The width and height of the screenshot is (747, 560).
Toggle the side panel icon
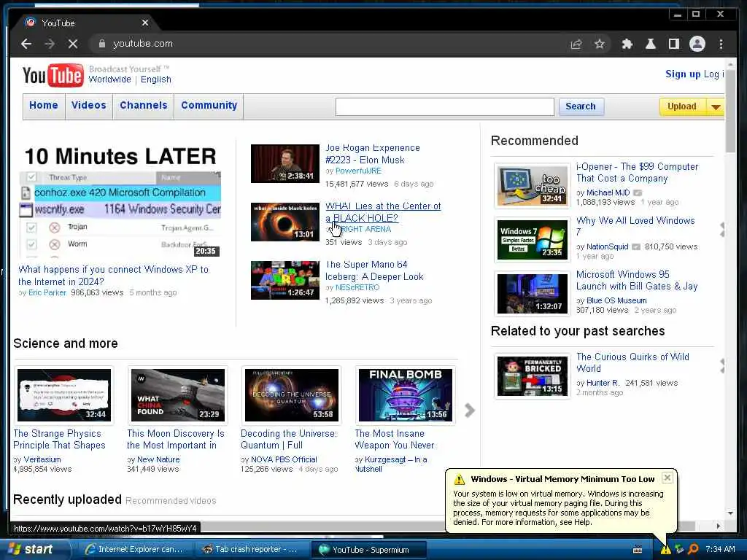[x=673, y=44]
